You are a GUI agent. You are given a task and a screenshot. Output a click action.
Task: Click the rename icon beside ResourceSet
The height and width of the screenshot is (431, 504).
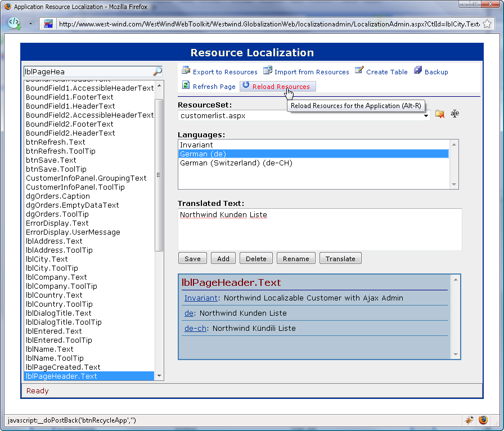[454, 114]
